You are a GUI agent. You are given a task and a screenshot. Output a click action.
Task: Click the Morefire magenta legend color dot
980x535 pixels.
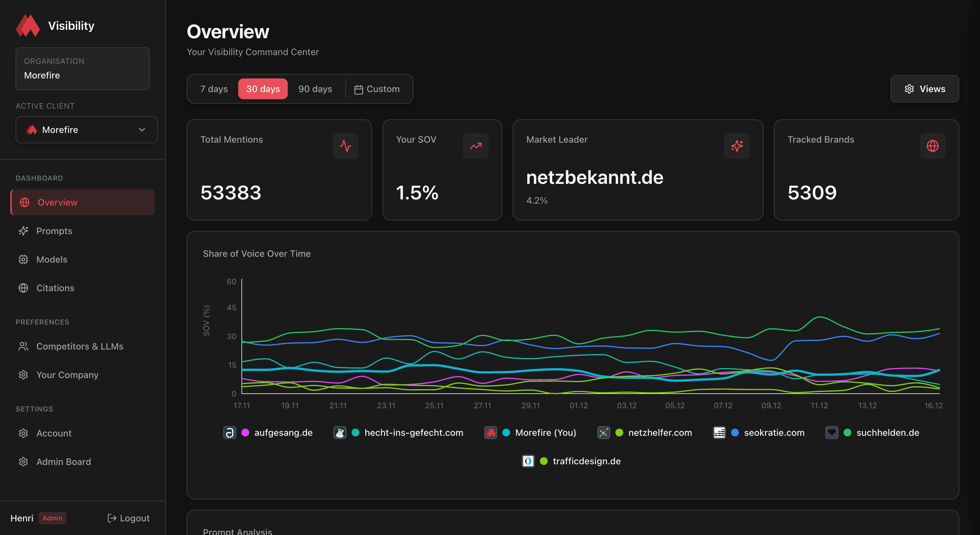coord(506,433)
